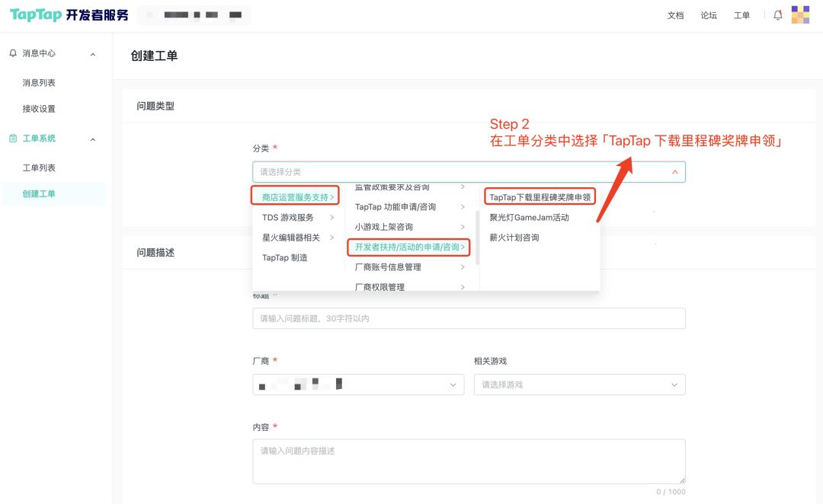Open the 厂商 dropdown
The height and width of the screenshot is (504, 823).
pyautogui.click(x=358, y=384)
